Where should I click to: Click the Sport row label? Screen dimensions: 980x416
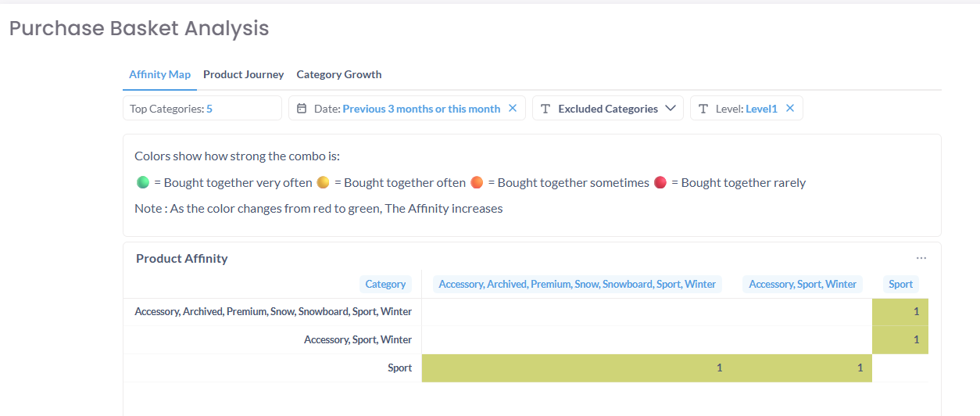[399, 368]
